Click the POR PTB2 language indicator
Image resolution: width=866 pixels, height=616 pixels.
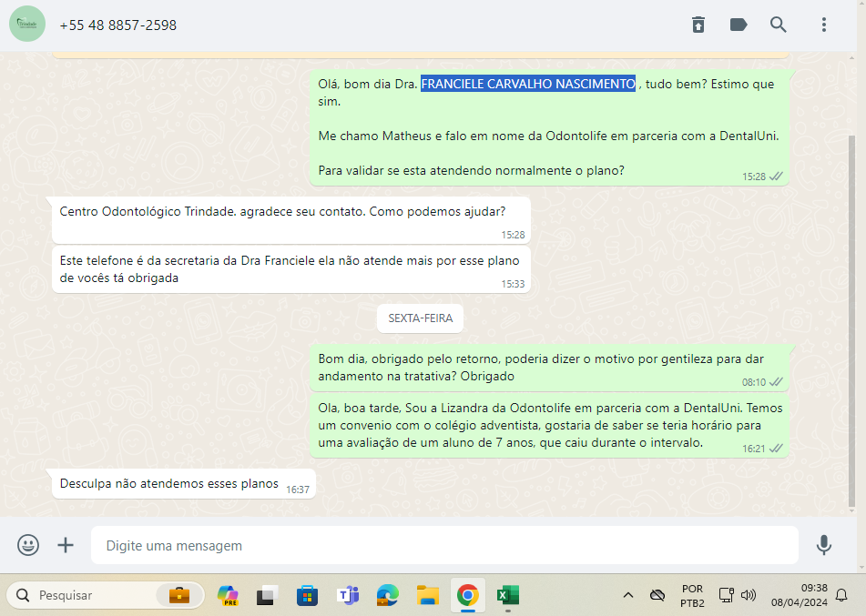pos(692,596)
